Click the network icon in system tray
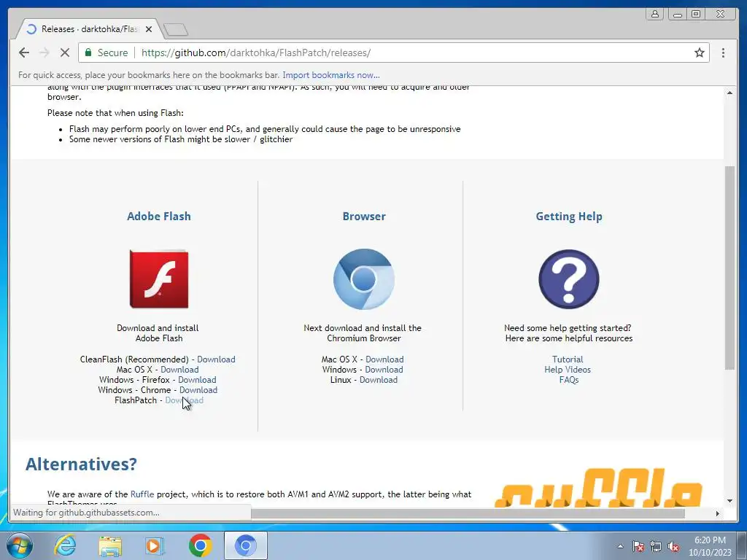This screenshot has width=747, height=560. click(656, 546)
